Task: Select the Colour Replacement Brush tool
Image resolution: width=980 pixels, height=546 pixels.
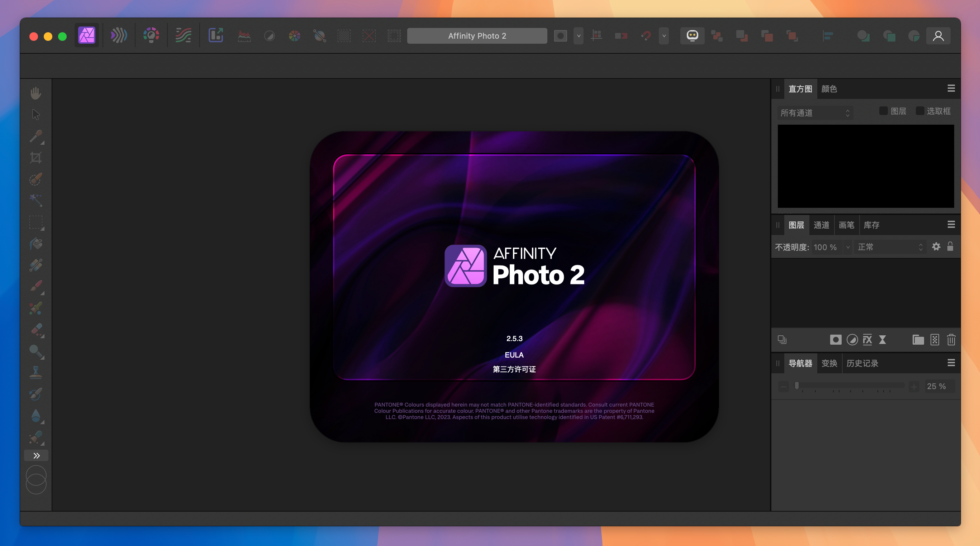Action: (36, 308)
